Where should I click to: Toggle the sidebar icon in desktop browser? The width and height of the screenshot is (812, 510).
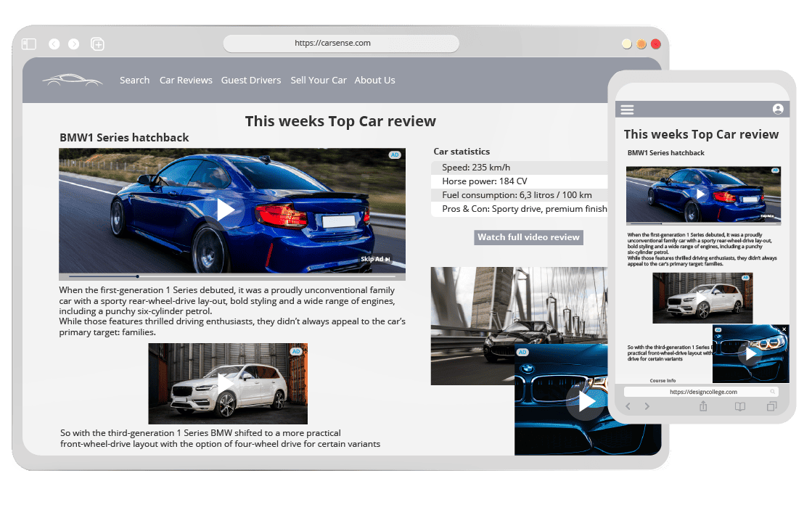[x=29, y=44]
